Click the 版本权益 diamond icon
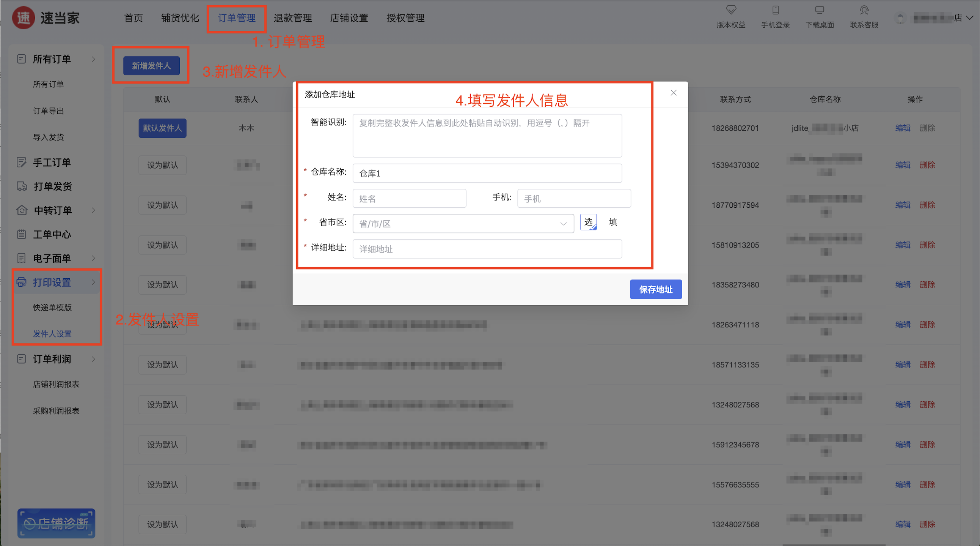The width and height of the screenshot is (980, 546). (x=731, y=10)
